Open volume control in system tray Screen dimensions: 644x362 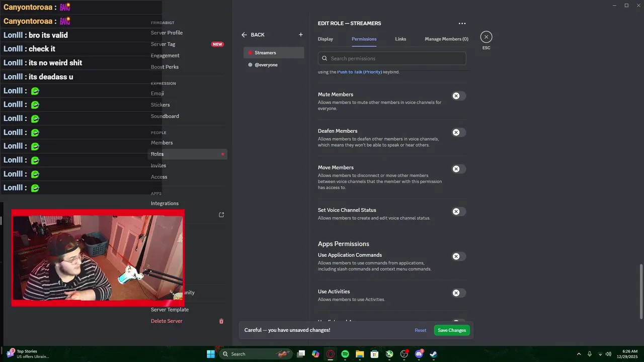pos(609,354)
